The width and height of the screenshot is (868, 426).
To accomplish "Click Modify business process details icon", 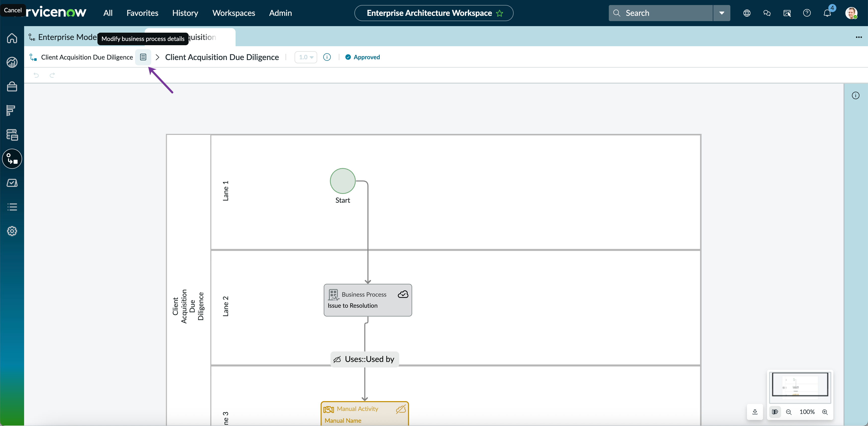I will [143, 57].
